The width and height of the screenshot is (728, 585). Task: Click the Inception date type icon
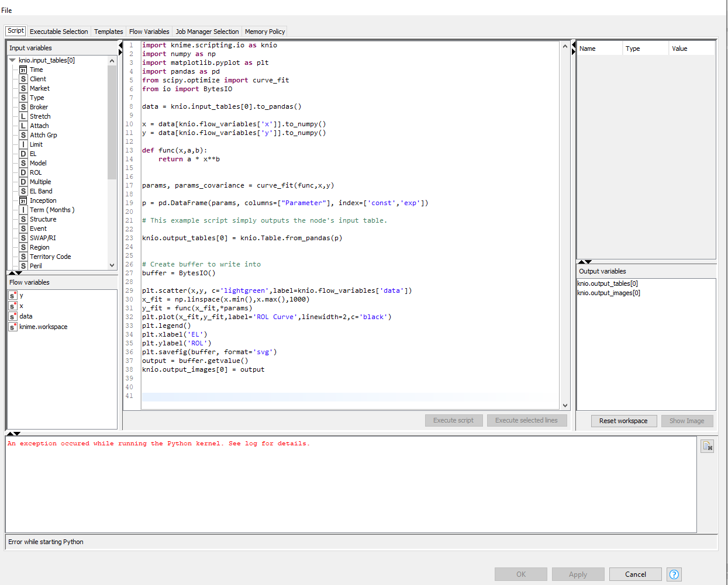23,200
